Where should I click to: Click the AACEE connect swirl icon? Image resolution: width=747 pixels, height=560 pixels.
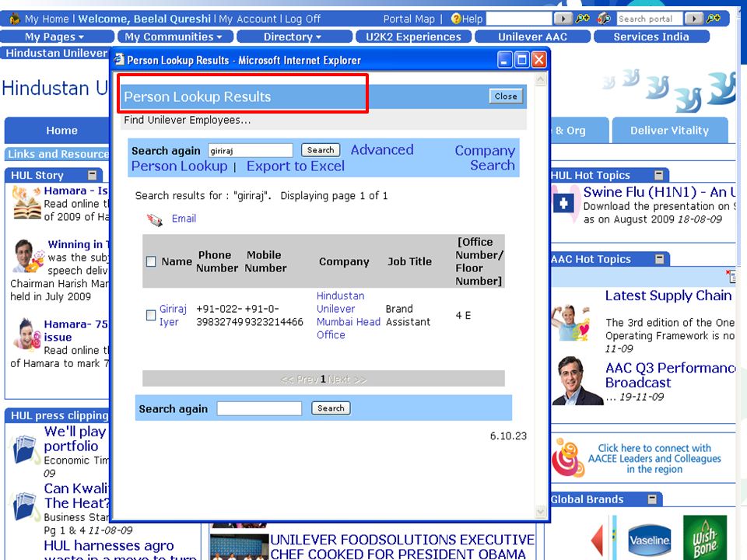[567, 457]
